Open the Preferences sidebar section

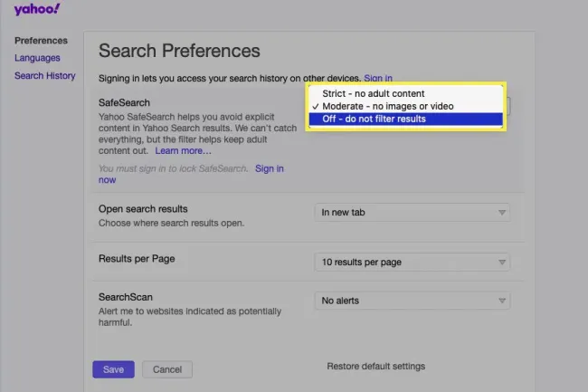click(x=41, y=41)
